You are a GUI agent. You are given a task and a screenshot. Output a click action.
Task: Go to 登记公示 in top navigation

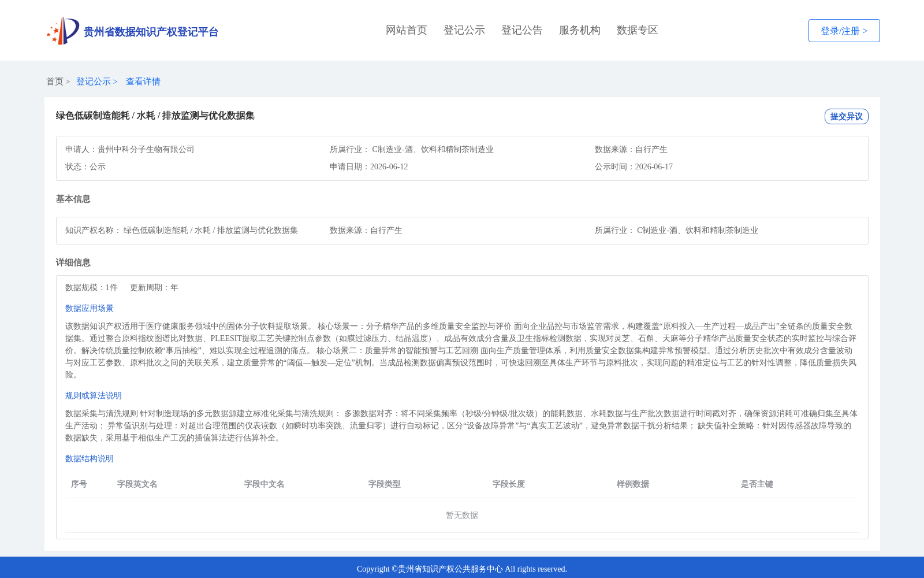tap(464, 30)
